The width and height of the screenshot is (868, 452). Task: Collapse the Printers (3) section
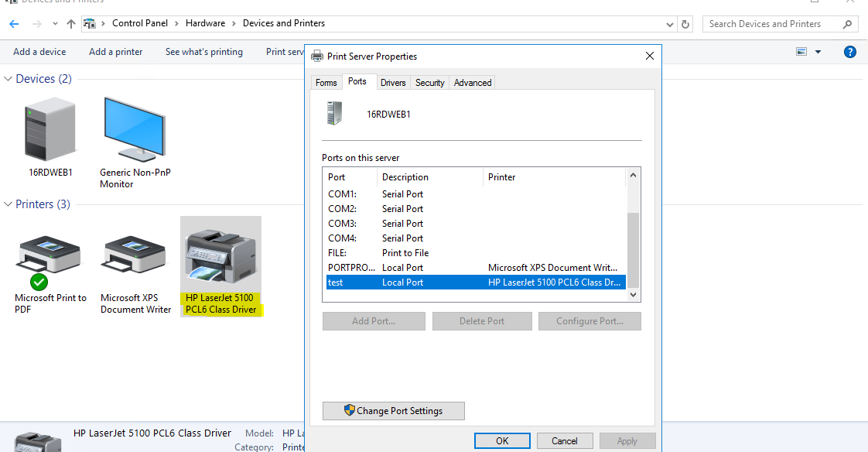[x=8, y=204]
